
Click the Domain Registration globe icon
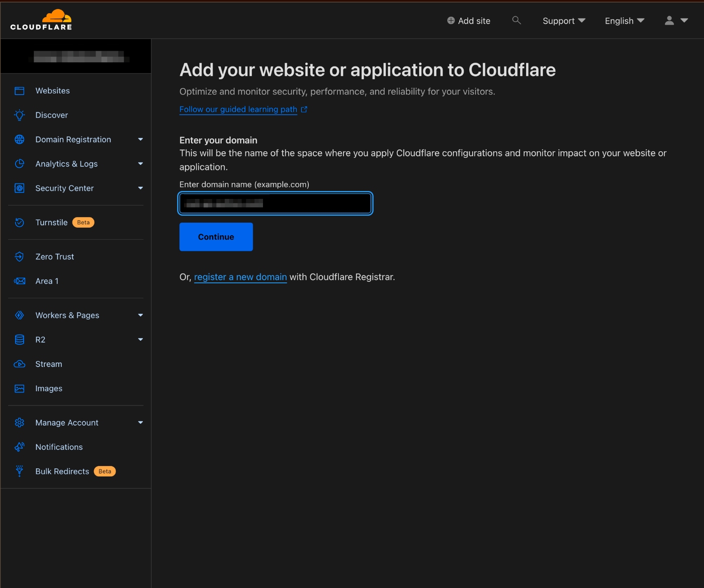point(20,140)
